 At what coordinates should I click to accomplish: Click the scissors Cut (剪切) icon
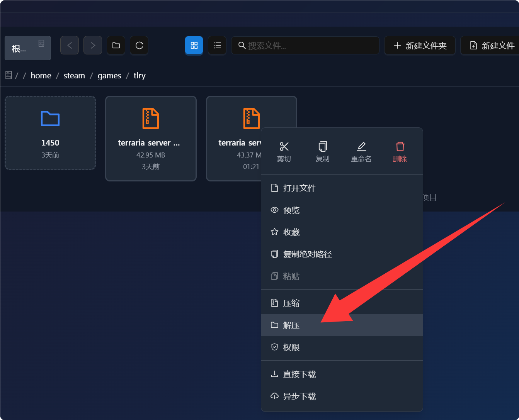coord(284,147)
